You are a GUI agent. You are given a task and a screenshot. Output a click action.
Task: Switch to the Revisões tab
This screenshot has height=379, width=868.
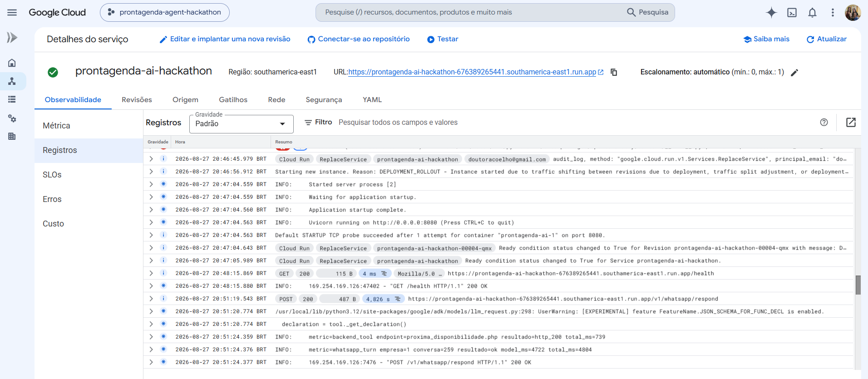[x=137, y=100]
